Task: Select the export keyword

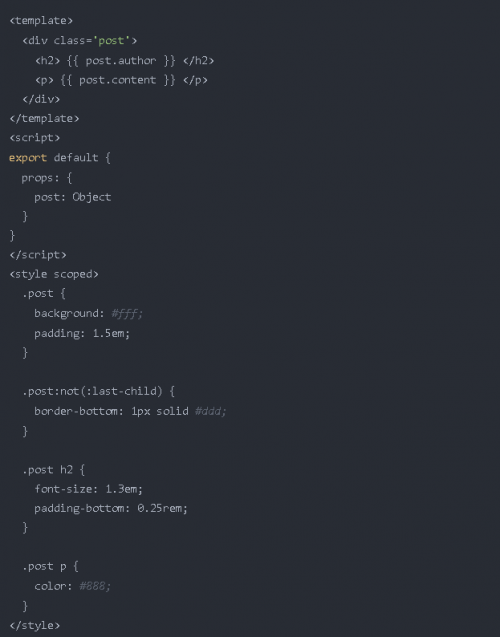Action: [28, 158]
